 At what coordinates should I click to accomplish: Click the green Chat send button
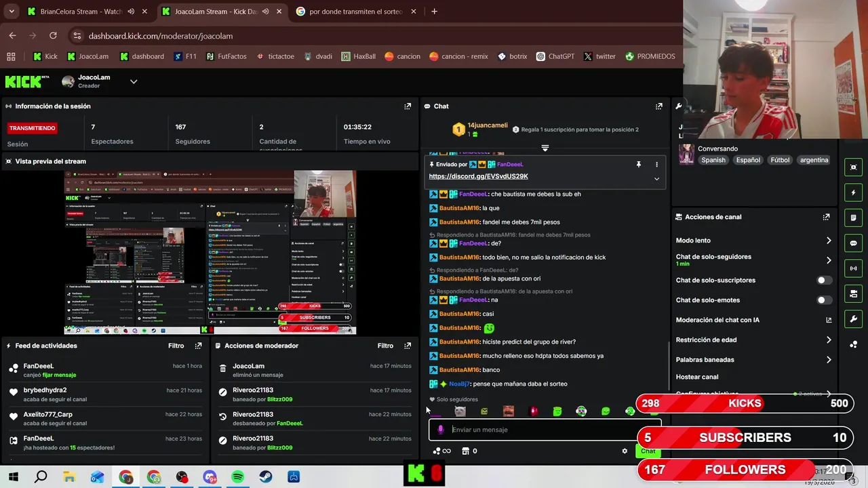[x=648, y=451]
